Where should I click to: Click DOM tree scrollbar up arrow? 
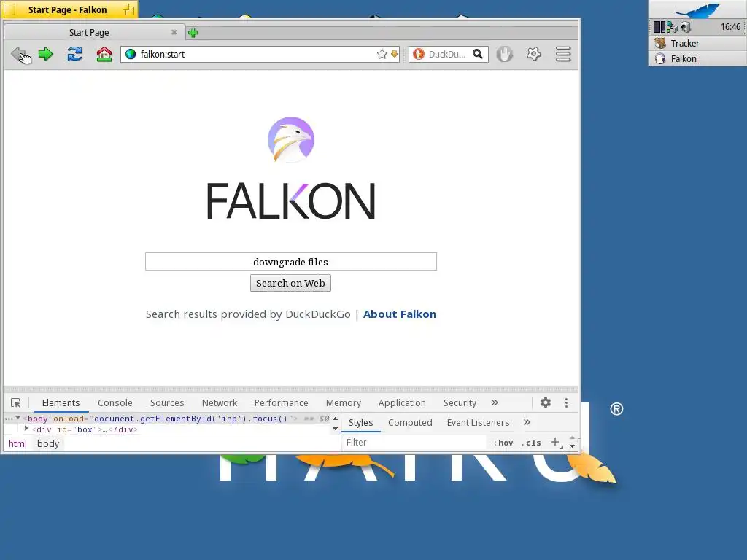[336, 418]
